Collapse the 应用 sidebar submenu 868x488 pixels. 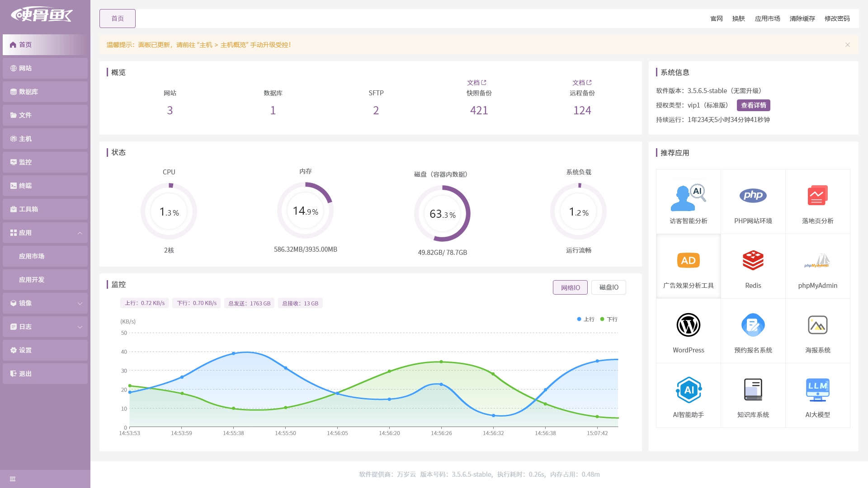[45, 233]
